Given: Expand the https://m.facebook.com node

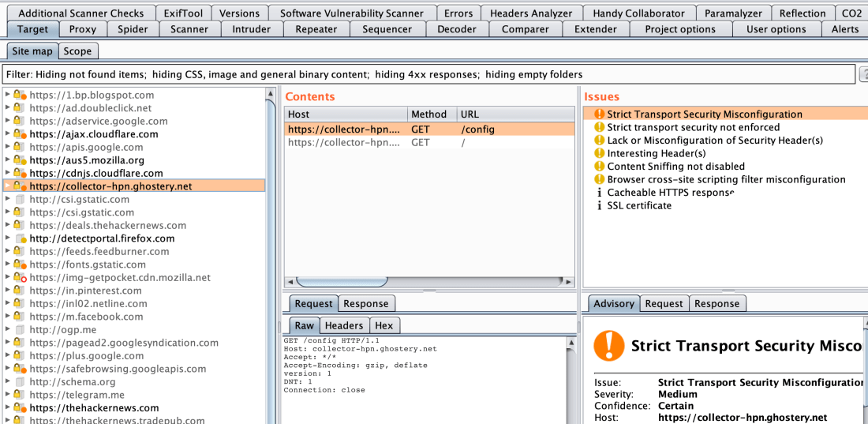Looking at the screenshot, I should [8, 317].
